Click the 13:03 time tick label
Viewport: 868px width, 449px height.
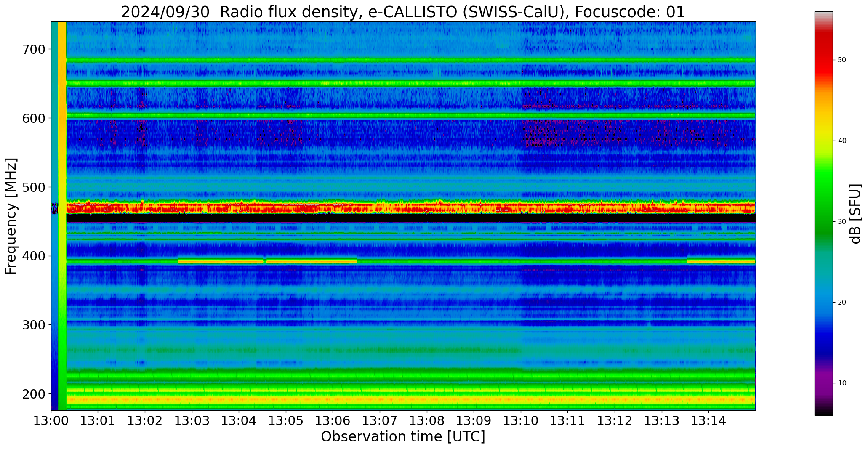[192, 420]
